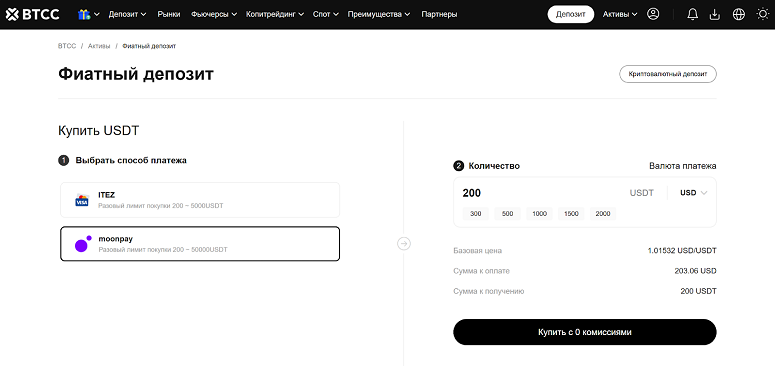Go to Активы breadcrumb link
This screenshot has width=775, height=366.
99,46
